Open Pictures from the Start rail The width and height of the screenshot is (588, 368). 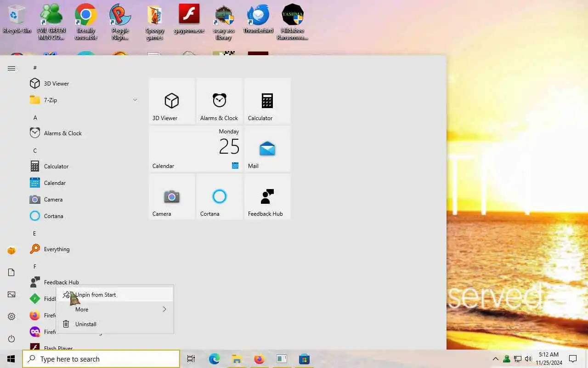[11, 294]
